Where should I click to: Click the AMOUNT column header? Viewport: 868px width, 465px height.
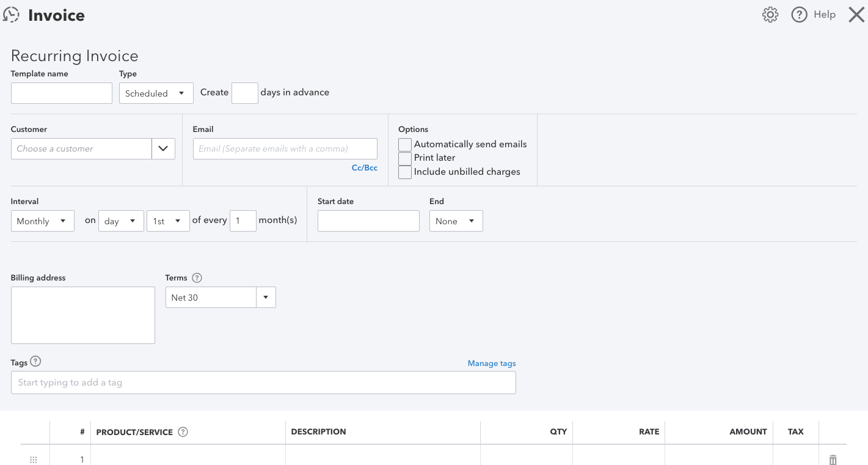[x=748, y=431]
